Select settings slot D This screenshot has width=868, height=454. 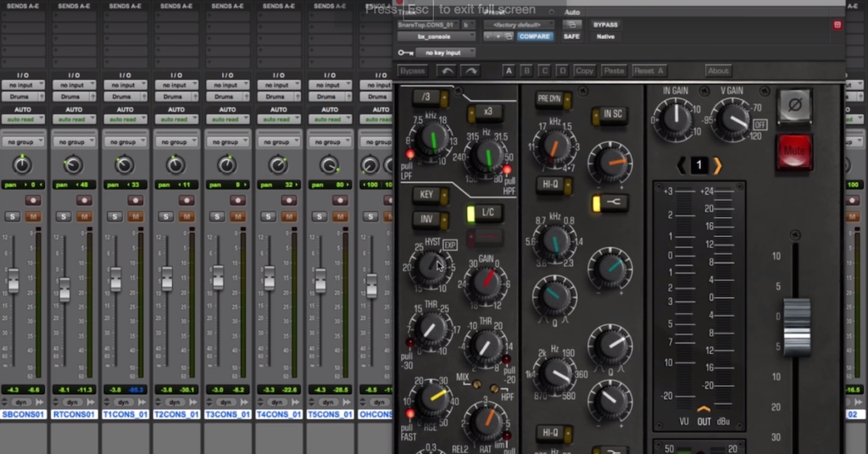point(563,71)
